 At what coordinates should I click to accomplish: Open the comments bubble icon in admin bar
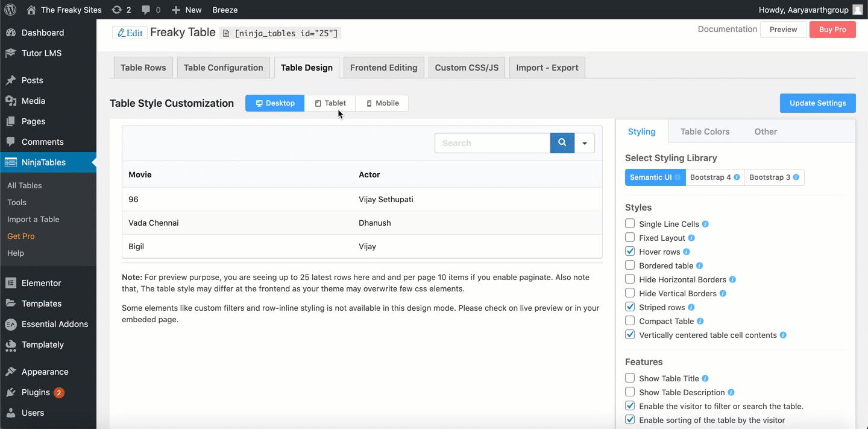(x=146, y=10)
